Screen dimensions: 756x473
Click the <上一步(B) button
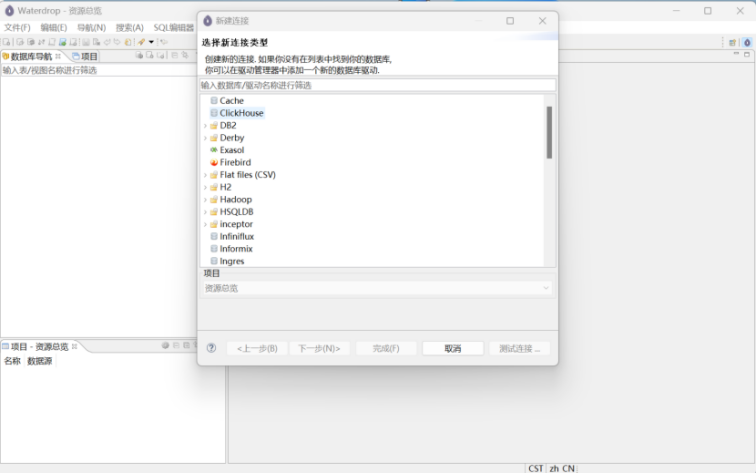tap(257, 348)
